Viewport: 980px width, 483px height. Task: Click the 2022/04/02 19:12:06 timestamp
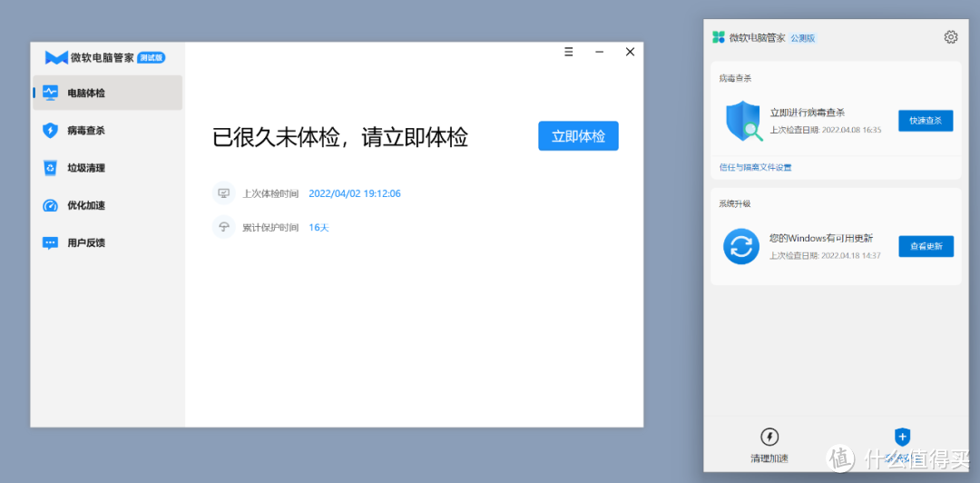point(355,193)
